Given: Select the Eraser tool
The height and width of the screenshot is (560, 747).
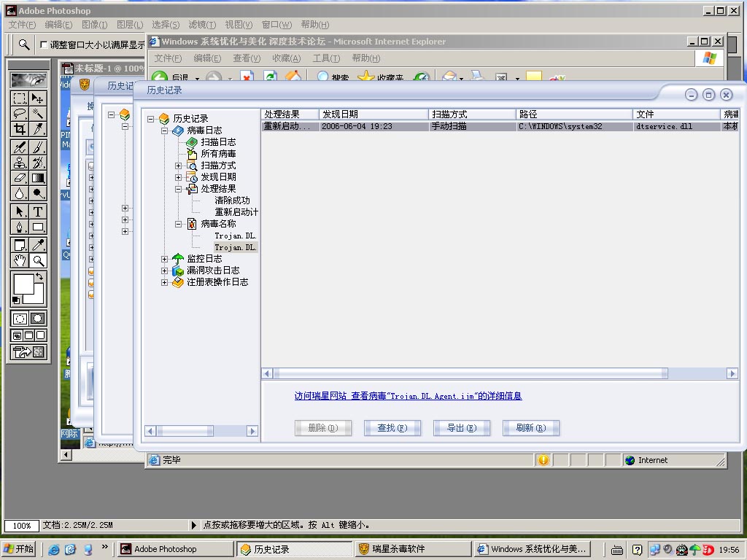Looking at the screenshot, I should tap(20, 178).
